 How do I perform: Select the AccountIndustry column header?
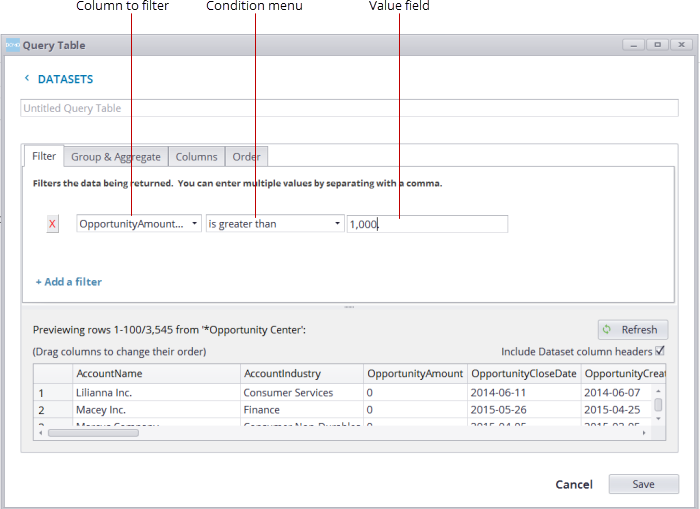point(302,374)
